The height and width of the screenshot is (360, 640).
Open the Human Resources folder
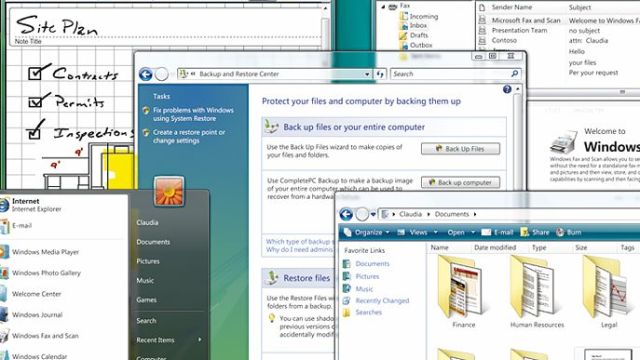click(537, 292)
